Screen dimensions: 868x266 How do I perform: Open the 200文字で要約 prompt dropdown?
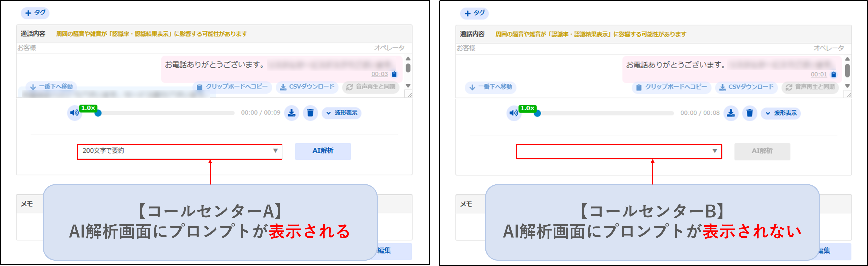click(180, 151)
